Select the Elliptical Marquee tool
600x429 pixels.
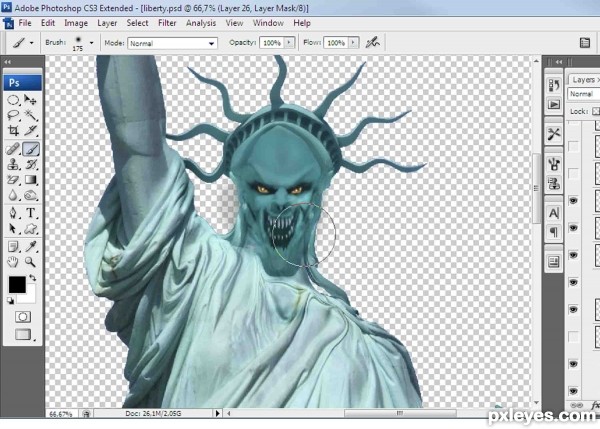pyautogui.click(x=13, y=100)
